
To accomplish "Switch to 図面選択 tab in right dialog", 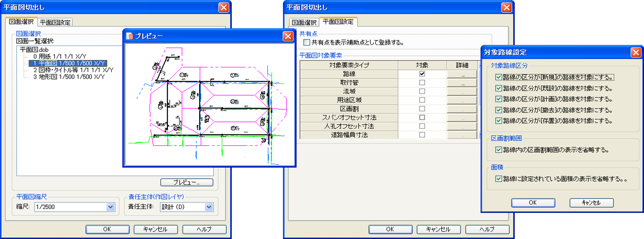I will pos(304,22).
